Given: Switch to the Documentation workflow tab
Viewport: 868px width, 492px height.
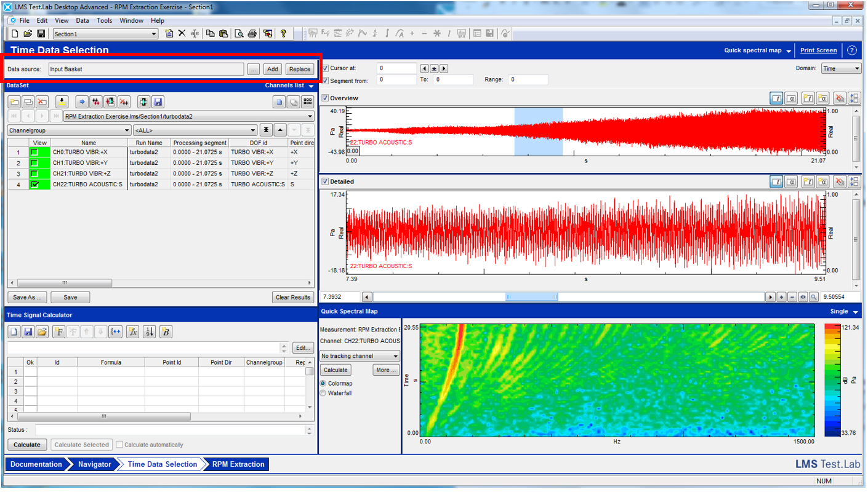Looking at the screenshot, I should 36,464.
